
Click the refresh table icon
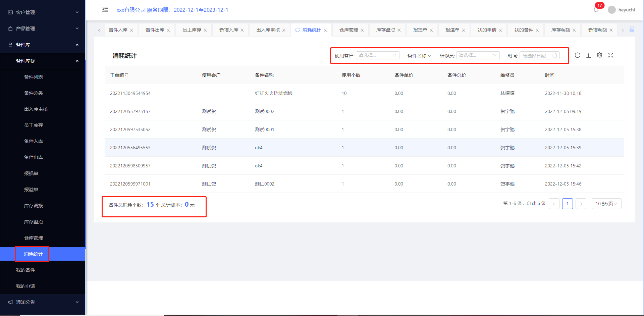tap(577, 55)
